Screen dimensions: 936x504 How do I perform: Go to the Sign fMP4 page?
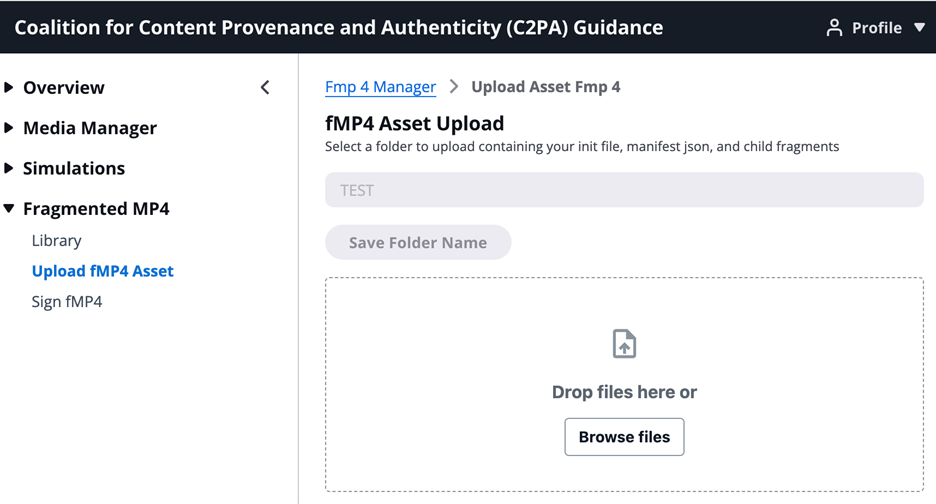point(67,302)
